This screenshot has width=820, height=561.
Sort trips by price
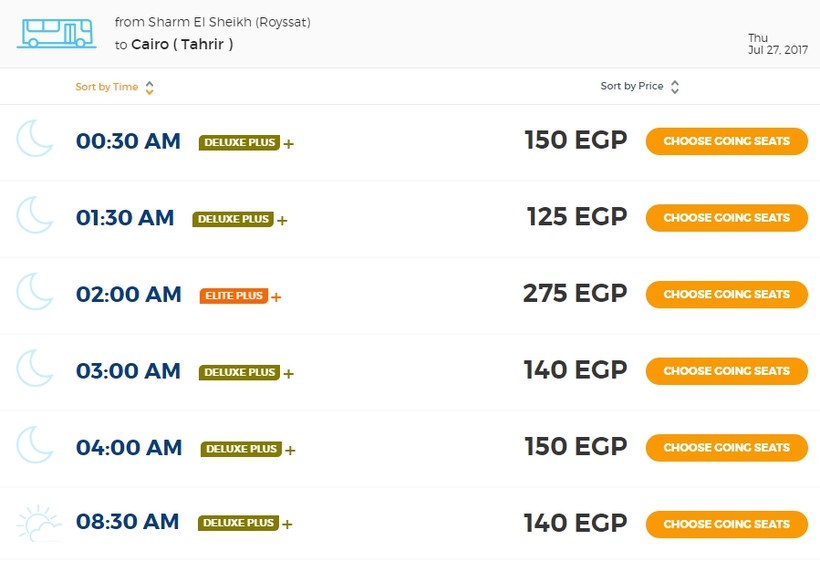coord(631,87)
